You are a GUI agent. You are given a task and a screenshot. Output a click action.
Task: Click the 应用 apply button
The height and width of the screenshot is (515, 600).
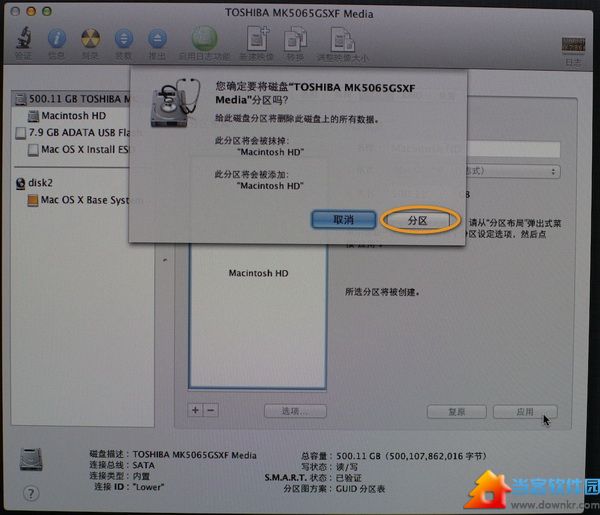525,412
